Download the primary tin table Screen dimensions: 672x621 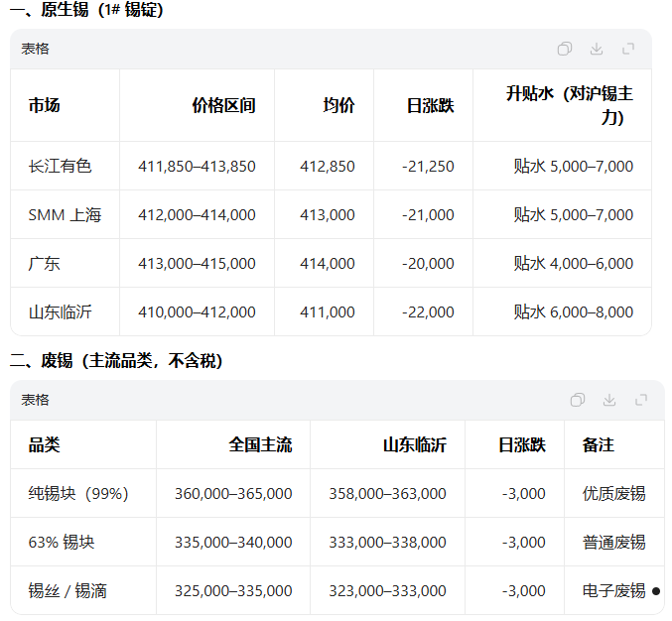597,49
